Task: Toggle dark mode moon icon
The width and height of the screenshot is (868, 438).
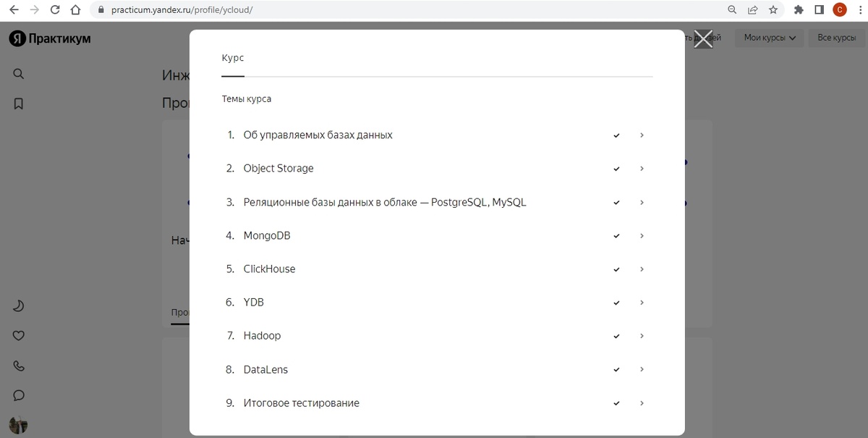Action: pos(19,306)
